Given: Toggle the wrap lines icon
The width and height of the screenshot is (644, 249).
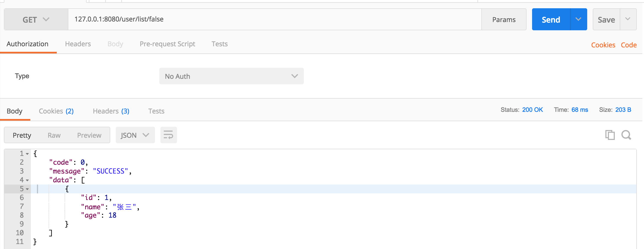Looking at the screenshot, I should point(168,135).
